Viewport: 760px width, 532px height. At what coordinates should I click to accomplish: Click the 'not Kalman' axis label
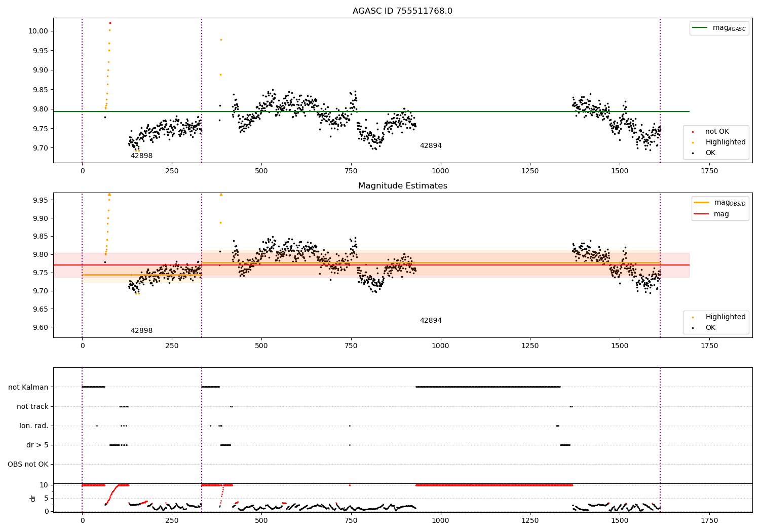(28, 387)
